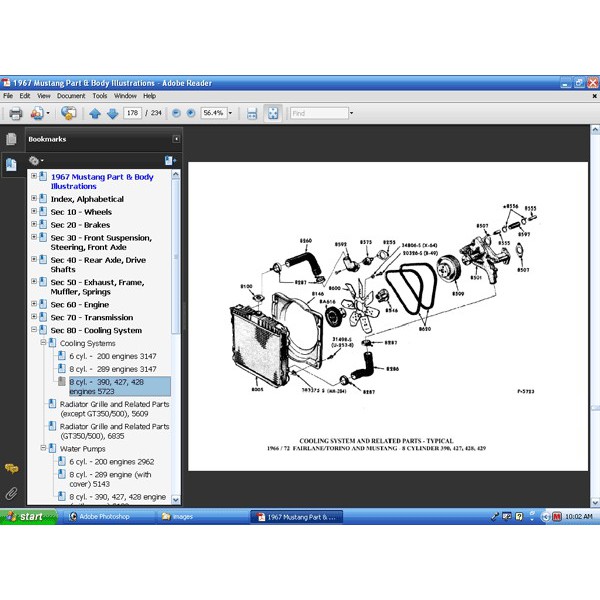This screenshot has height=600, width=600.
Task: Select 8 cyl. 390, 427, 428 engines 5723
Action: [x=119, y=386]
